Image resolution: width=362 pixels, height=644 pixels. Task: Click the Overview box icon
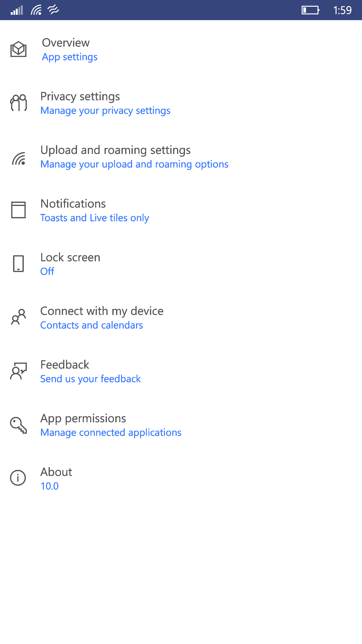tap(18, 49)
